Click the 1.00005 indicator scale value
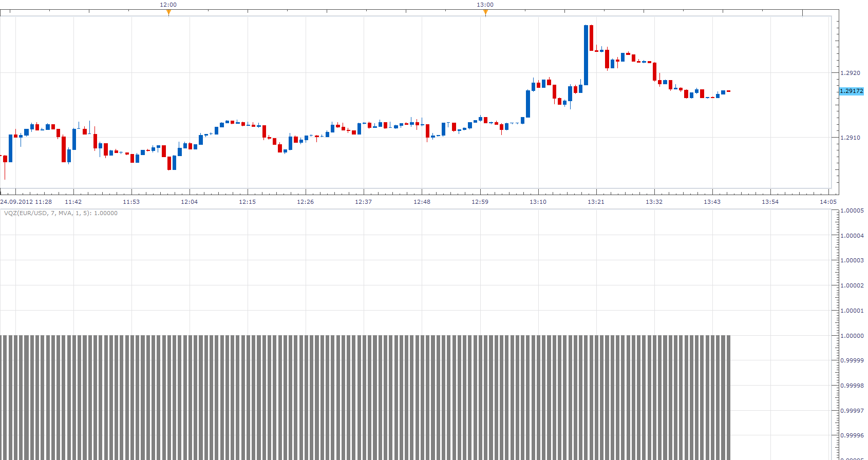Image resolution: width=868 pixels, height=460 pixels. (x=852, y=210)
